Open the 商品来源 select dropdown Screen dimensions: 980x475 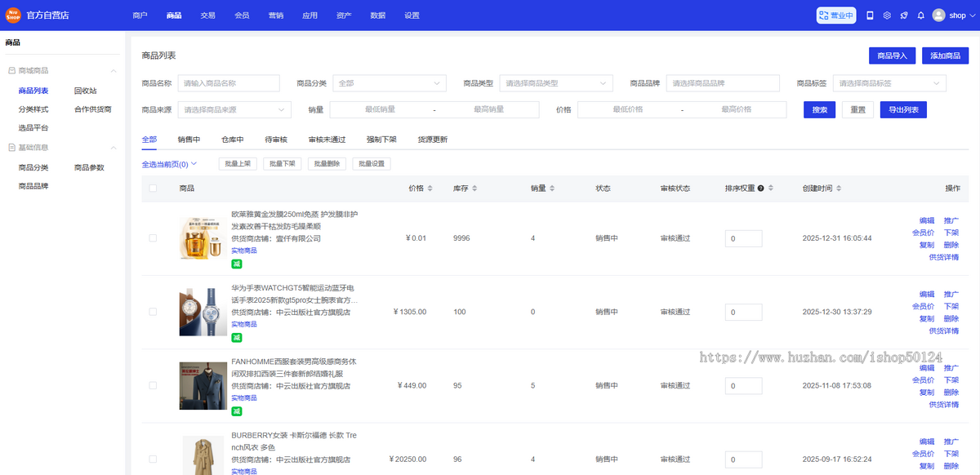point(234,109)
